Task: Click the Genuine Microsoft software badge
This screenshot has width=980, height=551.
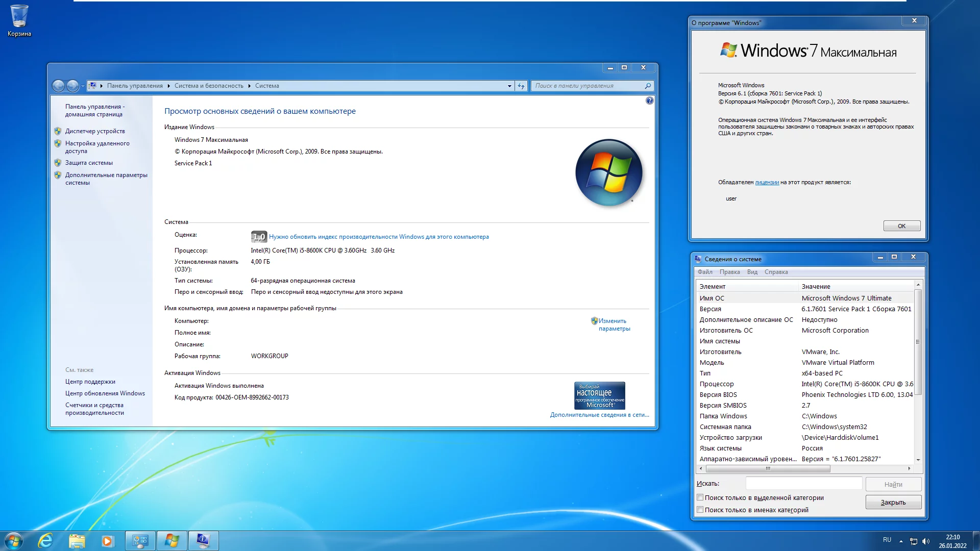Action: coord(599,395)
